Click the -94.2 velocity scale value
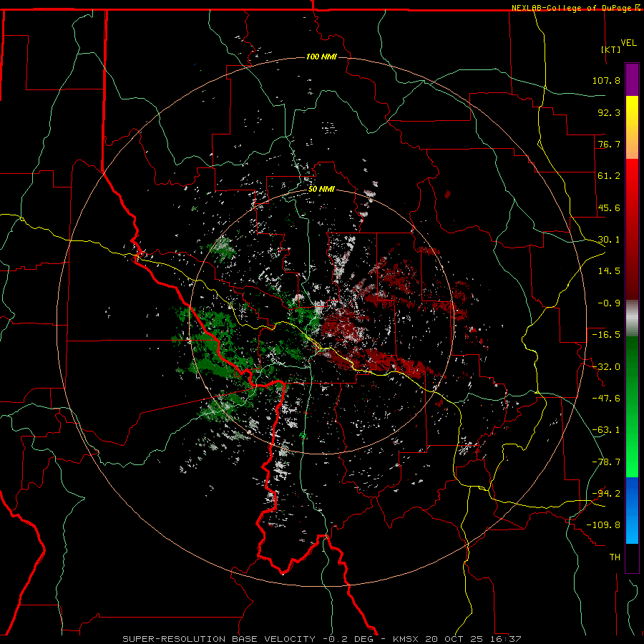The width and height of the screenshot is (644, 644). coord(606,494)
